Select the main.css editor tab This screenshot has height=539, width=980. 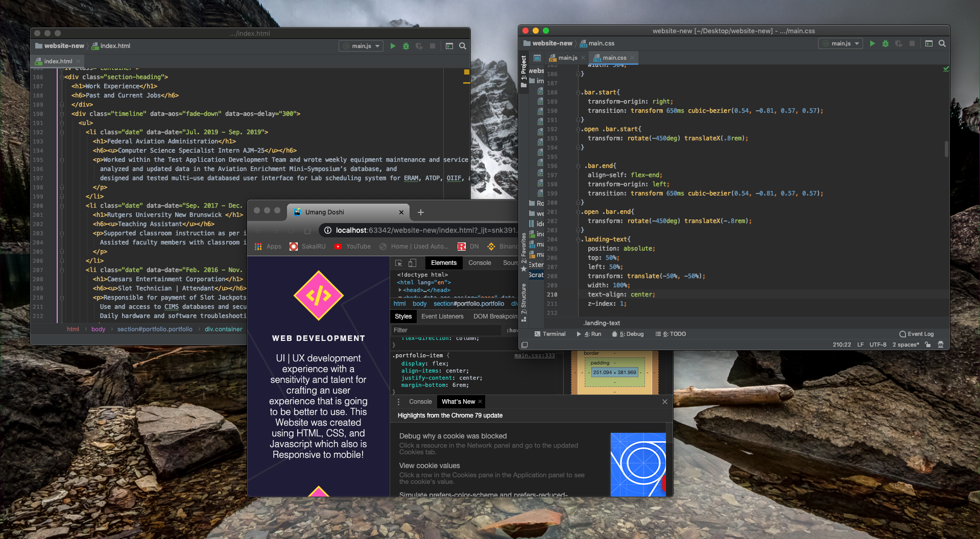tap(614, 58)
